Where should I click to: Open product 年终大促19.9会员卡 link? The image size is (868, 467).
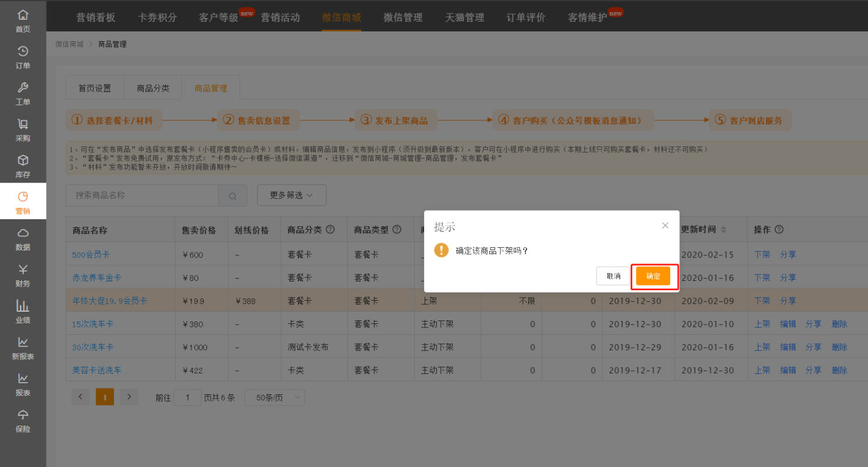[109, 301]
